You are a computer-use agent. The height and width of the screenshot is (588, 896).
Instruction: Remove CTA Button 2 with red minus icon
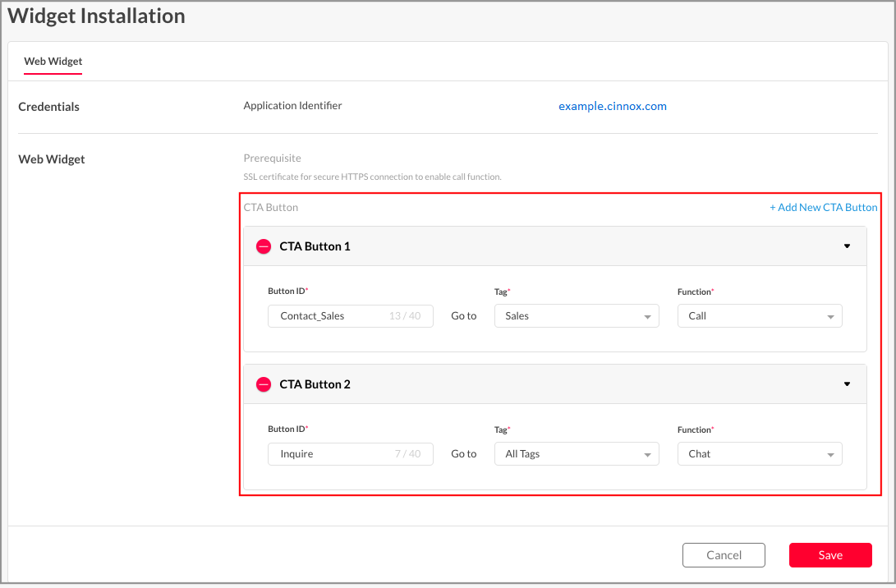click(x=264, y=384)
